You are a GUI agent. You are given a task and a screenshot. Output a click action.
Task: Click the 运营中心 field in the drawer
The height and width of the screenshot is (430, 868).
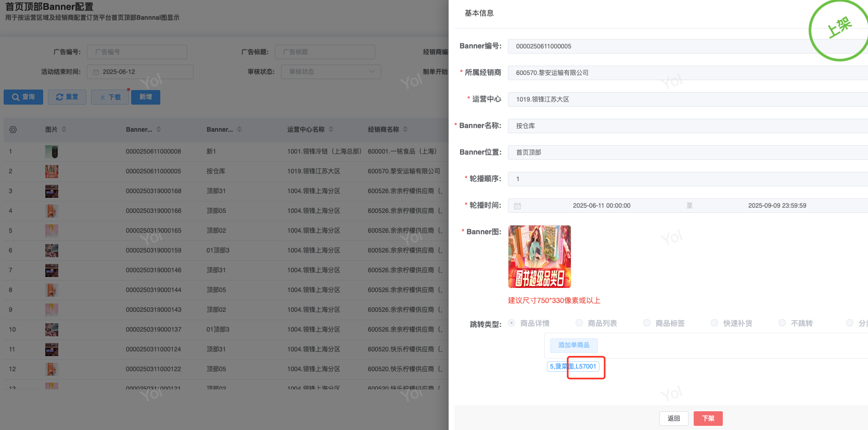[x=688, y=99]
